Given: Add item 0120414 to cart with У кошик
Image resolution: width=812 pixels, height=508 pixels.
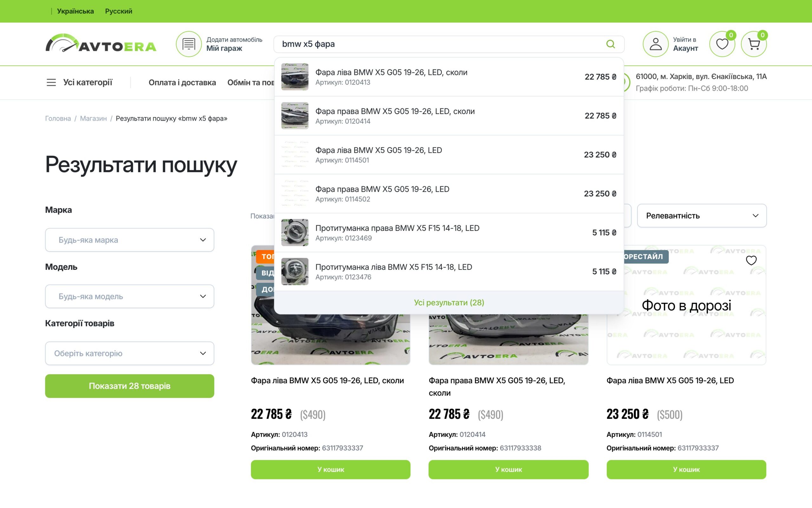Looking at the screenshot, I should [508, 469].
